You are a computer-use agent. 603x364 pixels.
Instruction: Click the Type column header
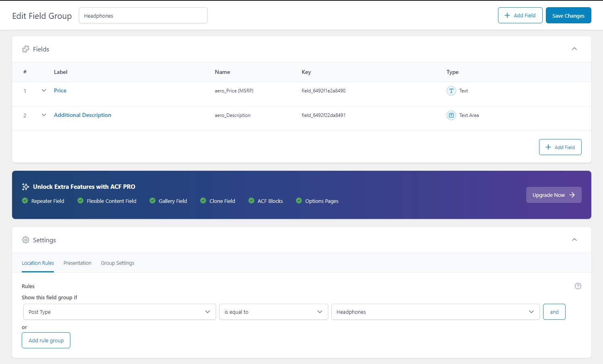453,72
